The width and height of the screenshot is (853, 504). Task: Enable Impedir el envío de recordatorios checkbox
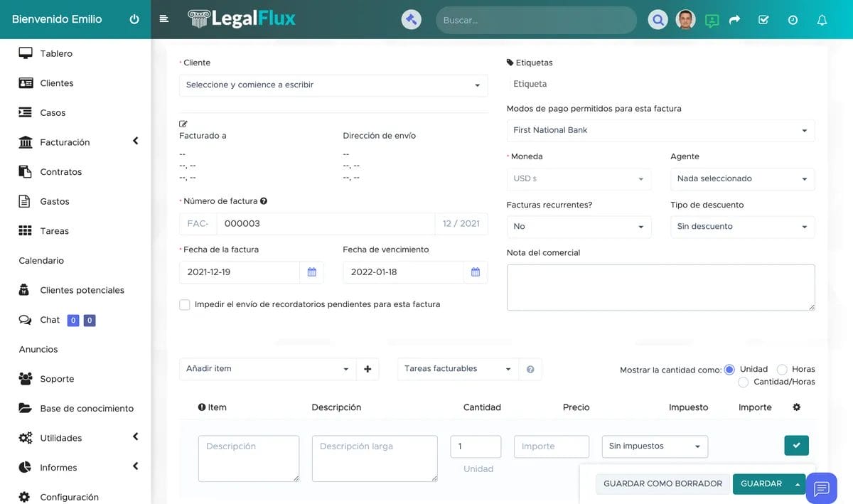[x=185, y=304]
